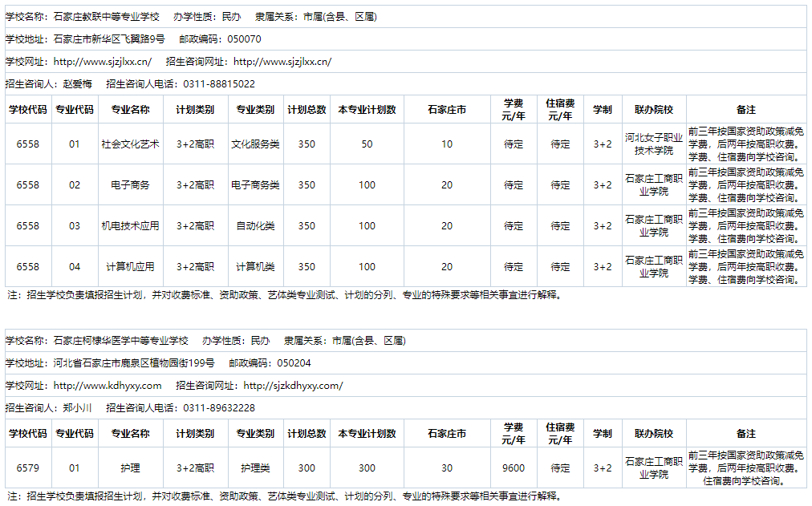Click the 河北女子职业技术学院 partner college cell

tap(653, 144)
